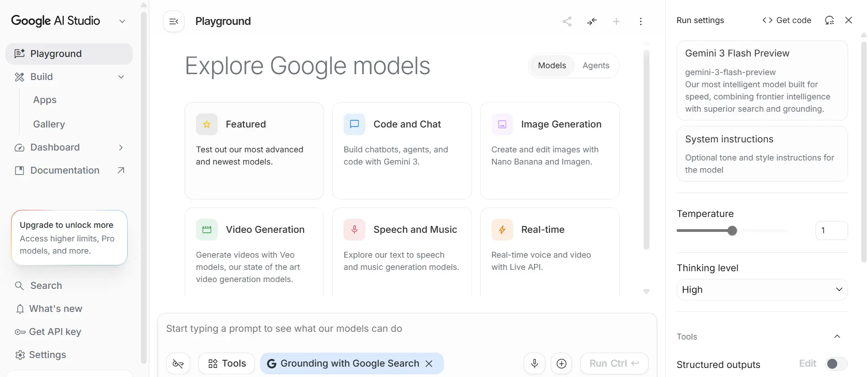The image size is (868, 377).
Task: Switch to the Models tab
Action: coord(552,66)
